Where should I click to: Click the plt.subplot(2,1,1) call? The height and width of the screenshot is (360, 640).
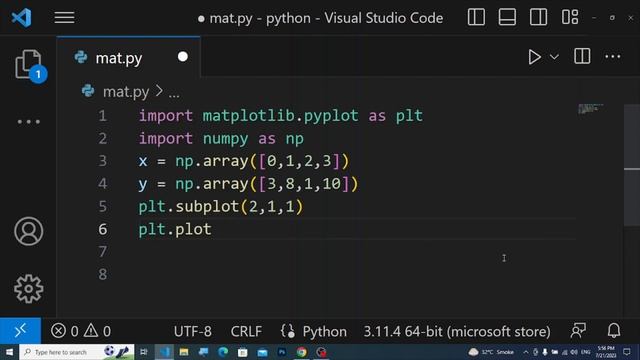[x=221, y=207]
